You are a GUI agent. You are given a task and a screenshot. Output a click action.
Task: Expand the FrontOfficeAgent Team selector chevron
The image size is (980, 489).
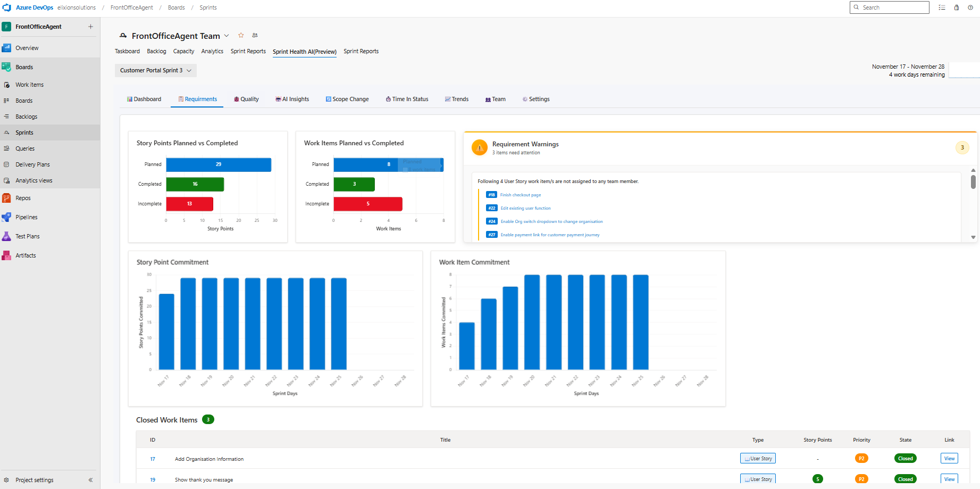point(227,36)
